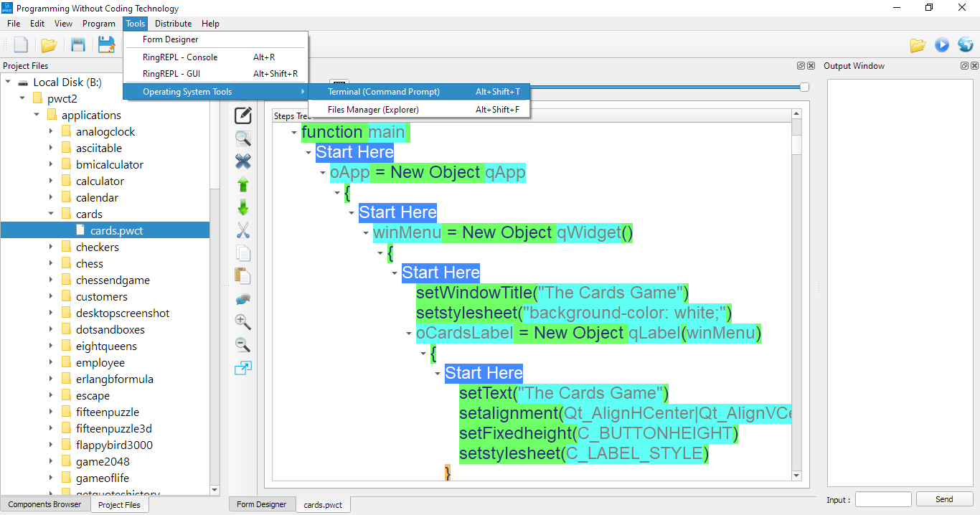
Task: Click the magnifier zoom in (+) icon
Action: 243,322
